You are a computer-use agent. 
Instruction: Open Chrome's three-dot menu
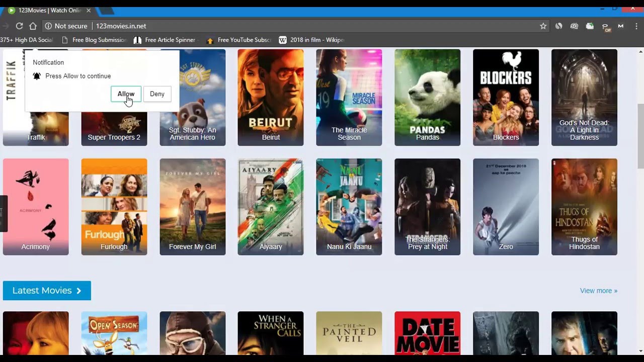[x=636, y=26]
